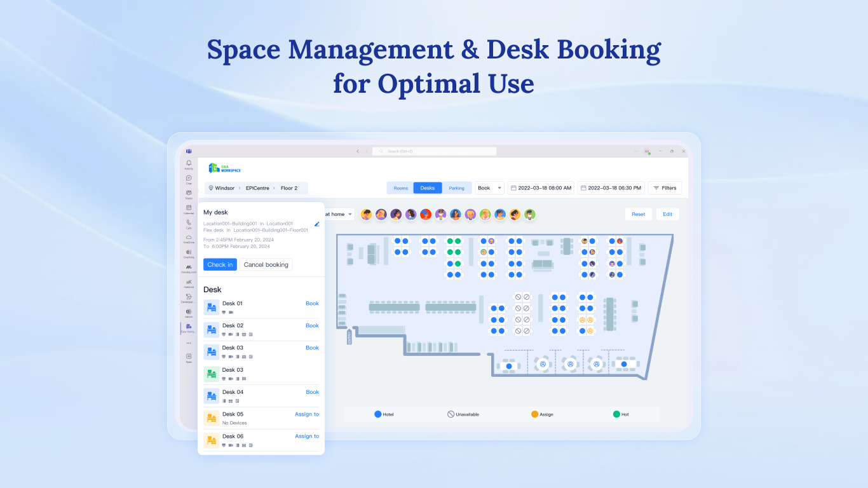Click the blue Hotel legend dot
The height and width of the screenshot is (488, 868).
[378, 414]
